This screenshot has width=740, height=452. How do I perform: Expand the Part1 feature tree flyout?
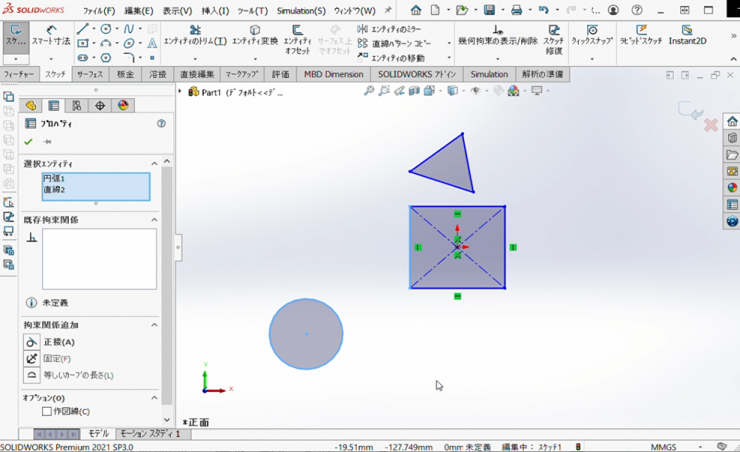(180, 92)
